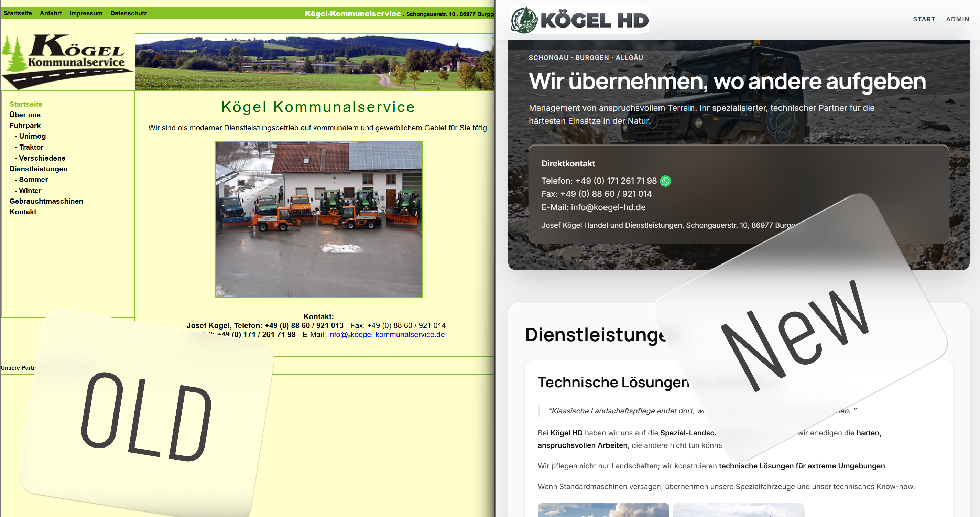Open Anfahrt in the old top bar
The image size is (980, 517).
coord(51,13)
